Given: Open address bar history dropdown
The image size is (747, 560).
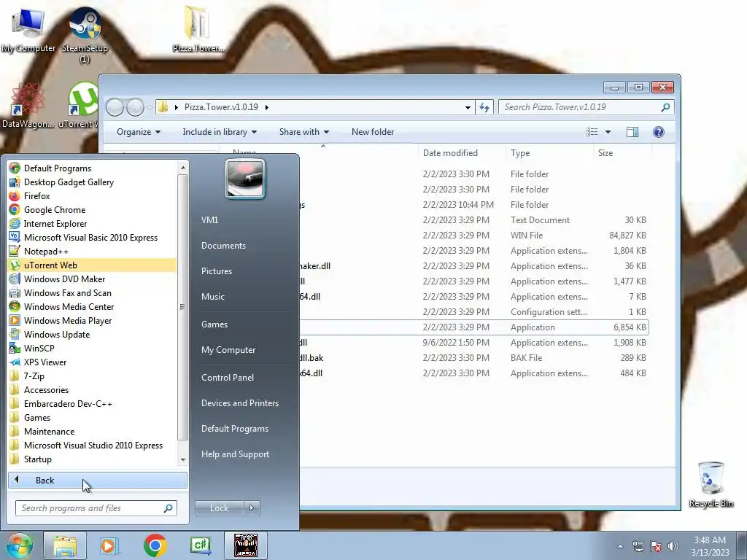Looking at the screenshot, I should tap(468, 107).
